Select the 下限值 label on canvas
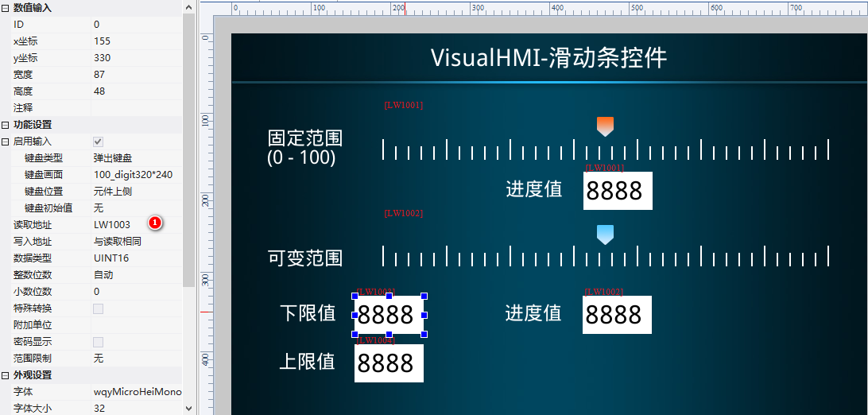Viewport: 868px width, 415px height. tap(308, 313)
